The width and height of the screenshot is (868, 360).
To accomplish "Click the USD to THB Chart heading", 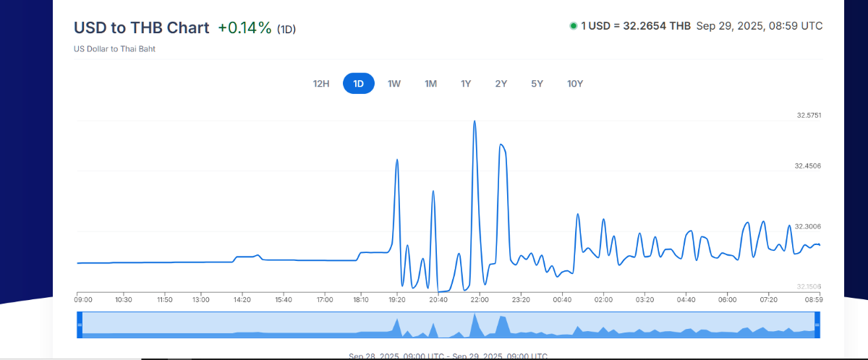I will [141, 28].
